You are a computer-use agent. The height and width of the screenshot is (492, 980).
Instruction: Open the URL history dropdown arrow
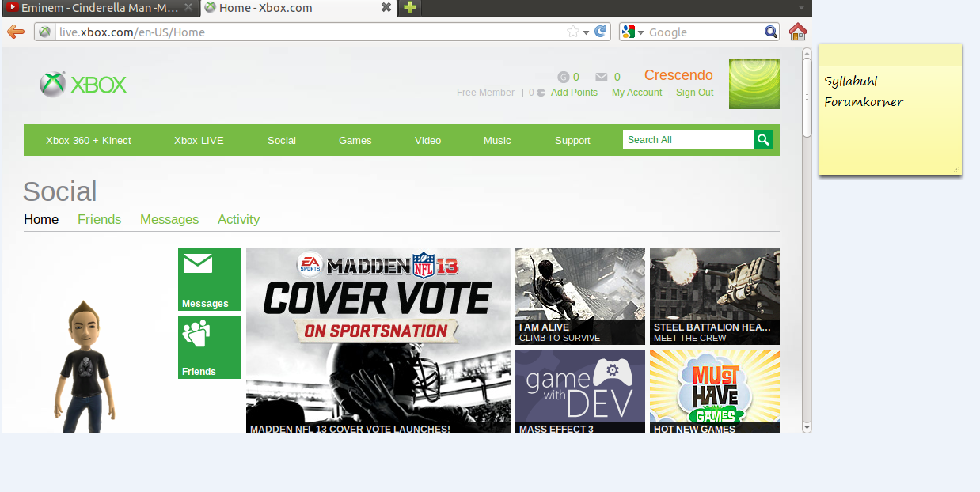click(x=587, y=32)
